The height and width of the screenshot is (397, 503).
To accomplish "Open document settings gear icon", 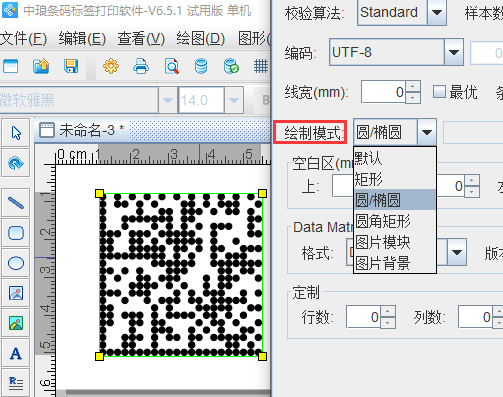I will pyautogui.click(x=111, y=66).
